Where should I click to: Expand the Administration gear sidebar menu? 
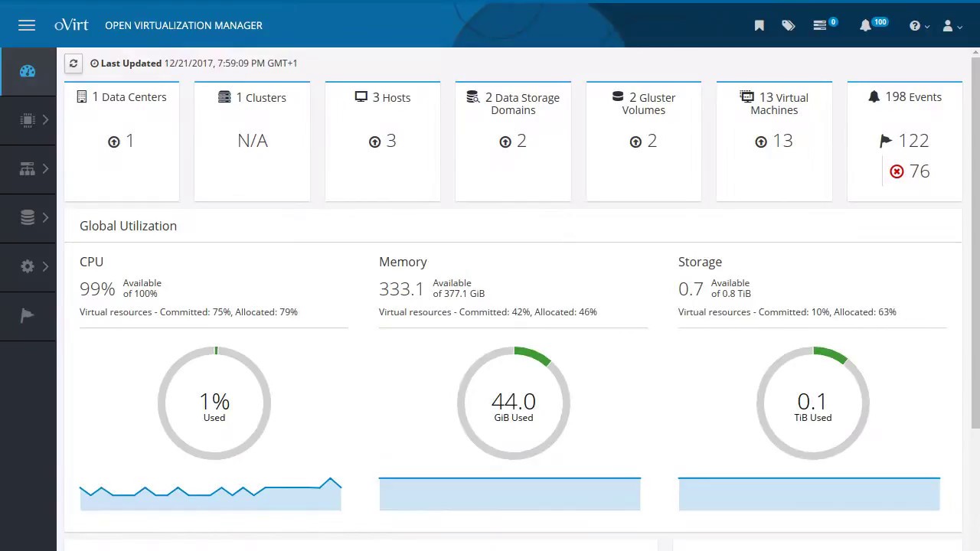pyautogui.click(x=28, y=266)
